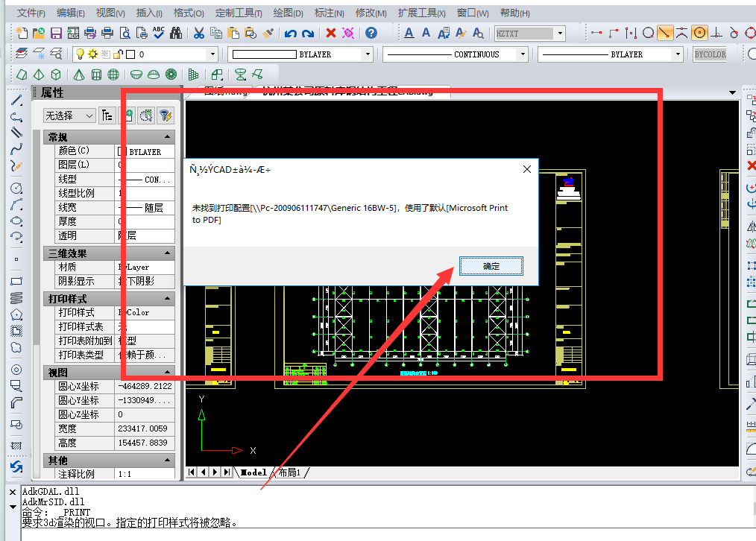
Task: Close the command line panel
Action: (x=13, y=492)
